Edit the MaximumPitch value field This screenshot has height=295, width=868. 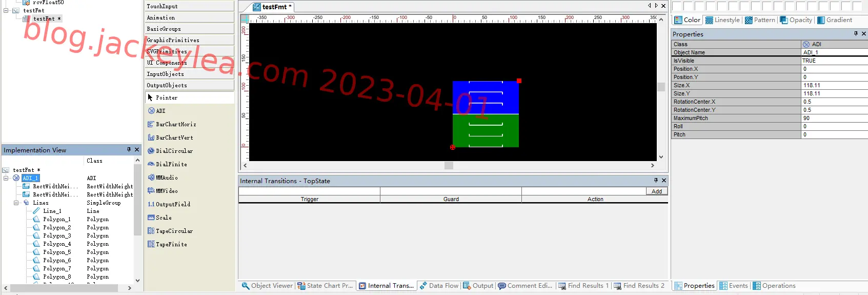[834, 118]
